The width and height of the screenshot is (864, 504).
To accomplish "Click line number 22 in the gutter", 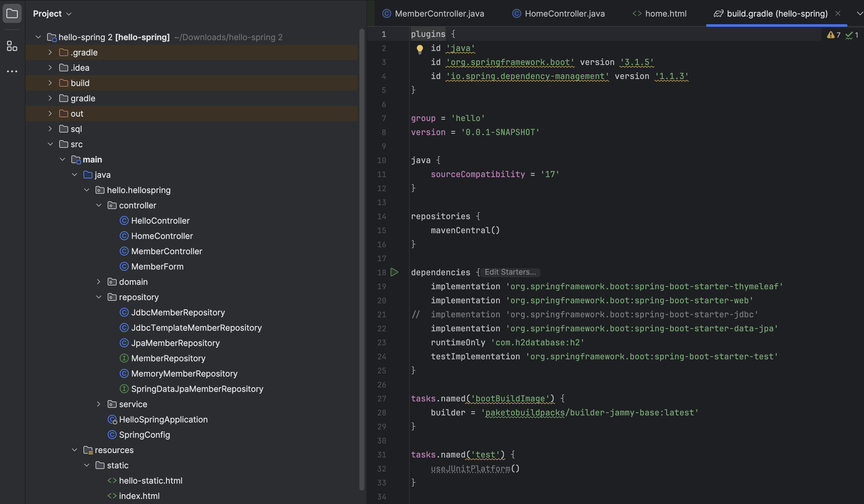I will (382, 328).
